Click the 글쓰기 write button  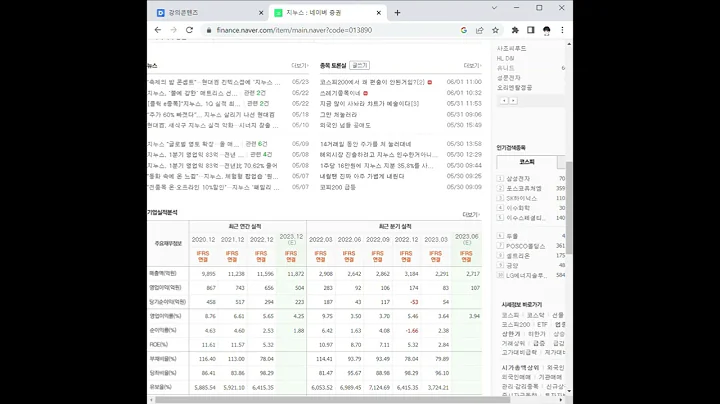tap(360, 65)
